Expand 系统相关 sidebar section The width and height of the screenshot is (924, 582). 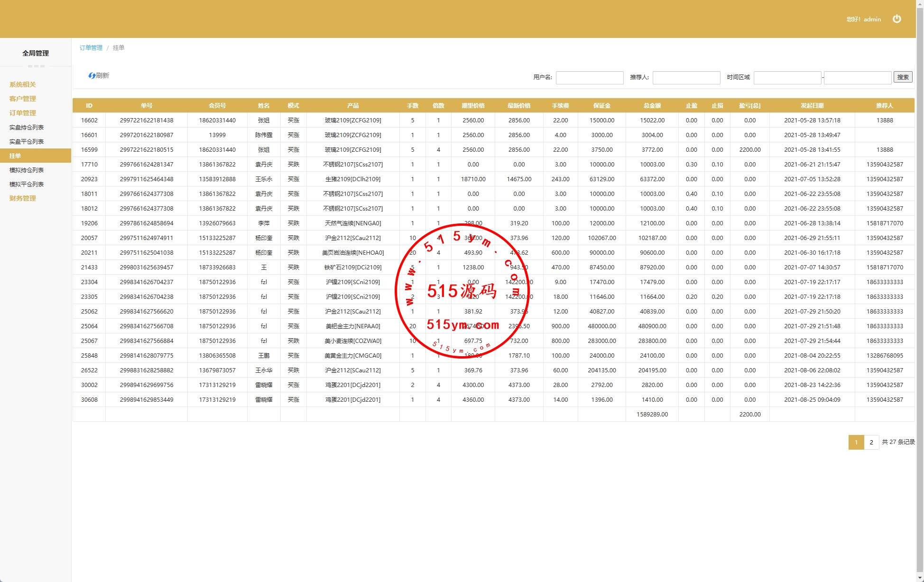tap(23, 84)
